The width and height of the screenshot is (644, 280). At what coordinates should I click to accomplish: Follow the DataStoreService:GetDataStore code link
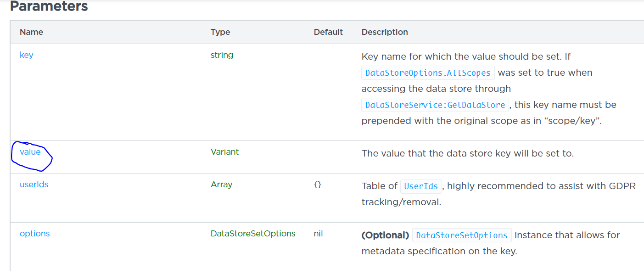[x=435, y=105]
